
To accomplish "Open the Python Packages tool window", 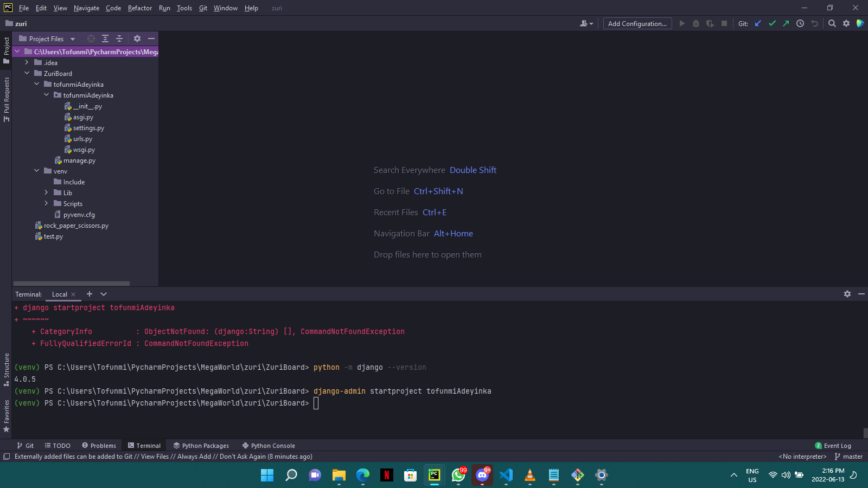I will 201,446.
